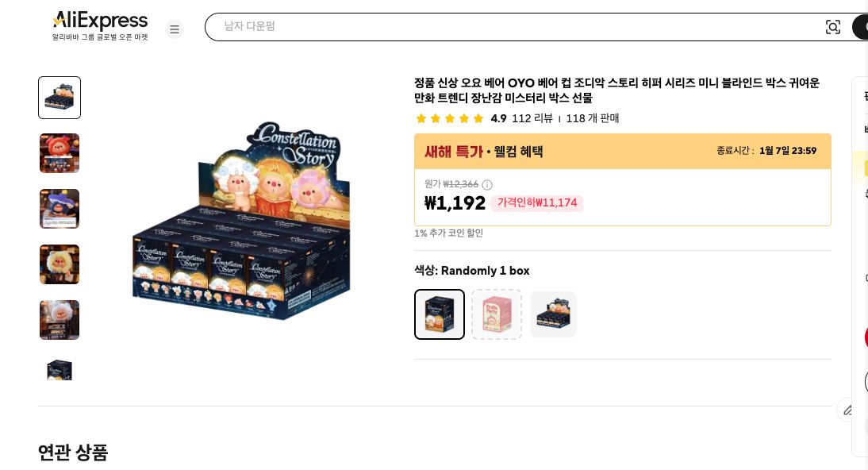Select the dark box color variant
This screenshot has width=868, height=470.
point(554,314)
